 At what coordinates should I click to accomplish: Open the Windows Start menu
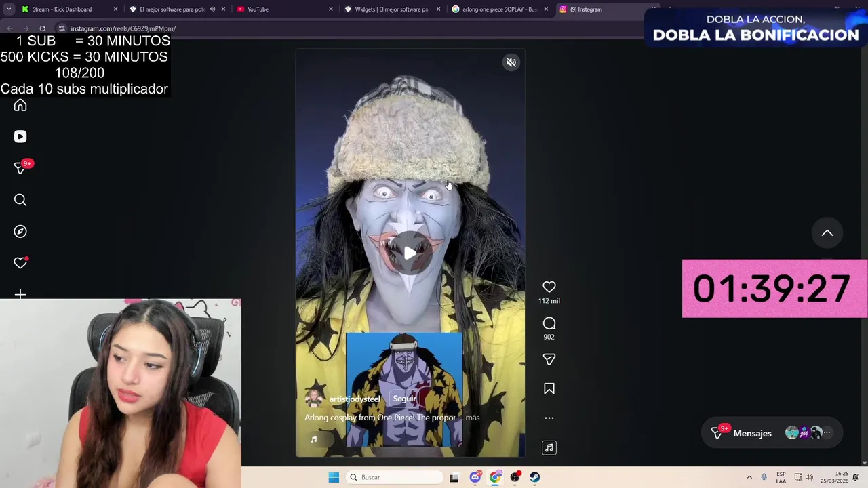point(334,477)
